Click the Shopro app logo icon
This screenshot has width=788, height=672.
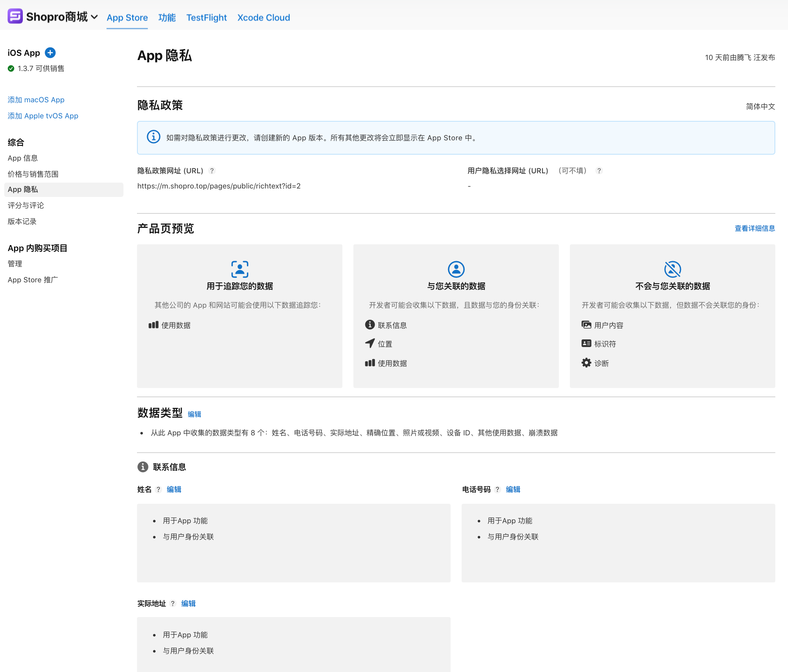(15, 16)
